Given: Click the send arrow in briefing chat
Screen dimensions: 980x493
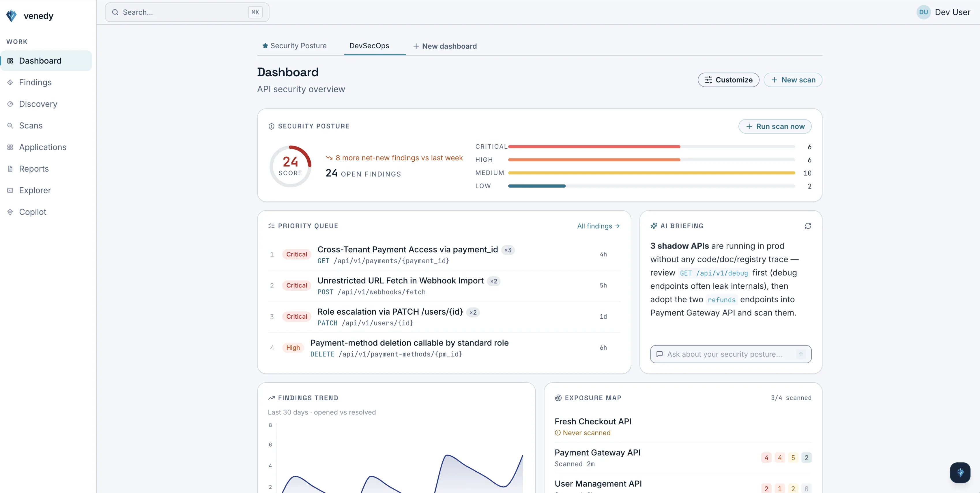Looking at the screenshot, I should pos(801,354).
